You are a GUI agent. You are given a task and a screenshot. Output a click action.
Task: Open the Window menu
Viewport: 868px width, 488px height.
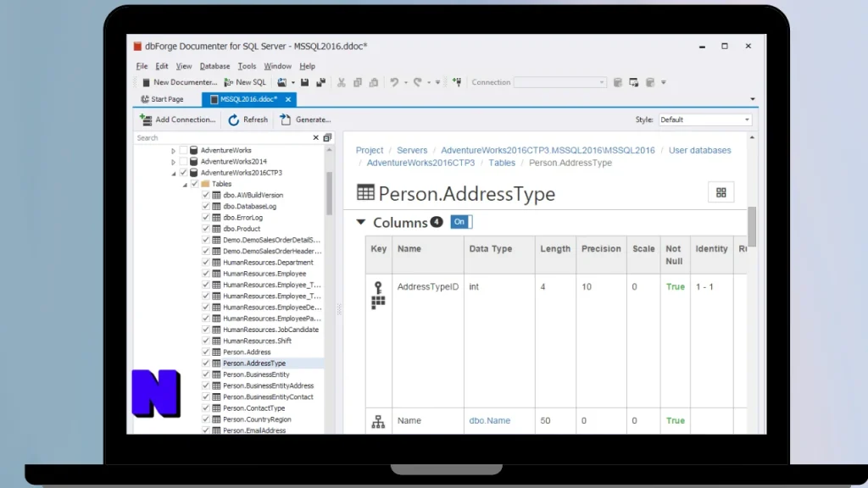pos(277,66)
